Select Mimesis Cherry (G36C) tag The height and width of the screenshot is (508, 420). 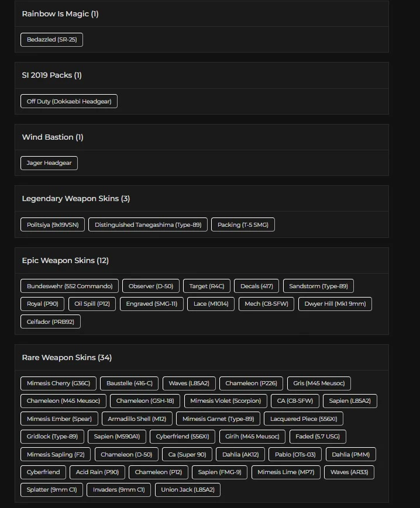(x=58, y=383)
